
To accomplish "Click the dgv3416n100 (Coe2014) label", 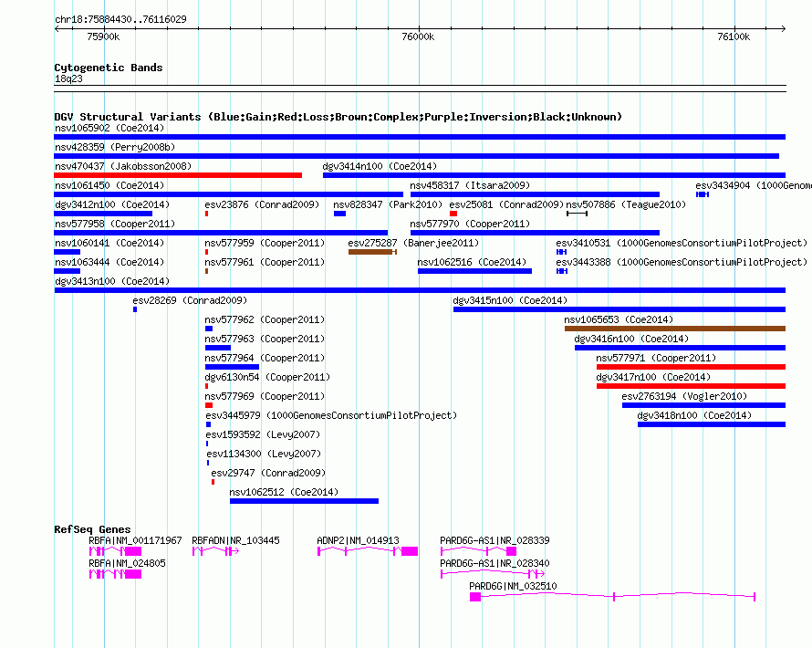I will tap(631, 339).
